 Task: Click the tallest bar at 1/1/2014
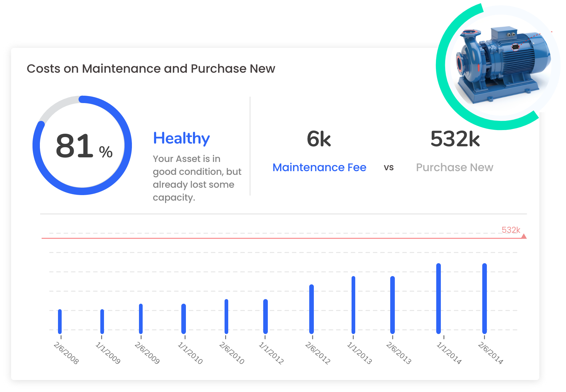point(438,298)
